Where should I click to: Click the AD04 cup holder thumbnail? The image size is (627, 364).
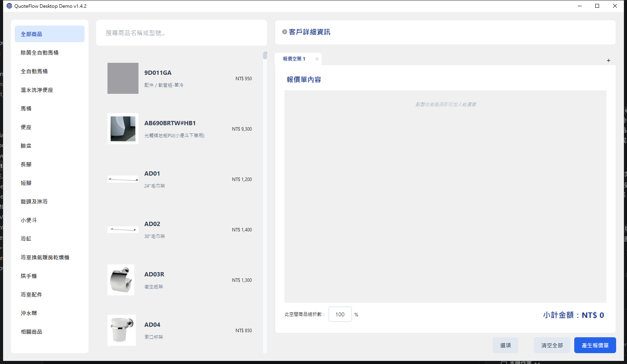click(122, 330)
